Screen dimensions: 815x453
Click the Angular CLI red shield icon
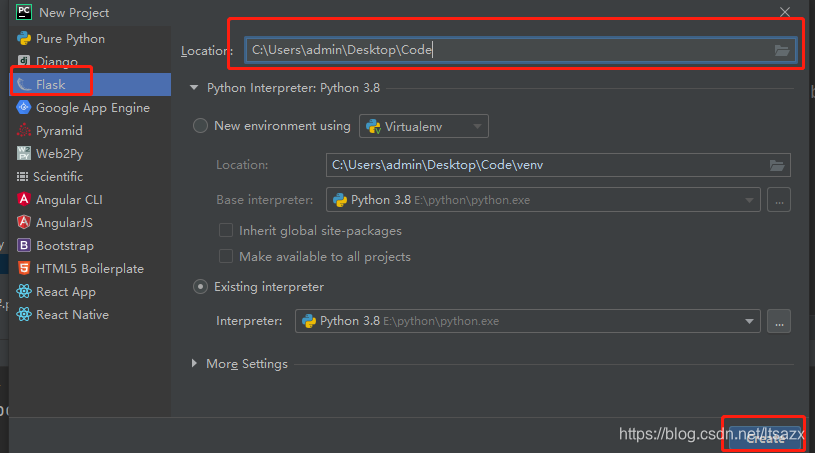24,199
